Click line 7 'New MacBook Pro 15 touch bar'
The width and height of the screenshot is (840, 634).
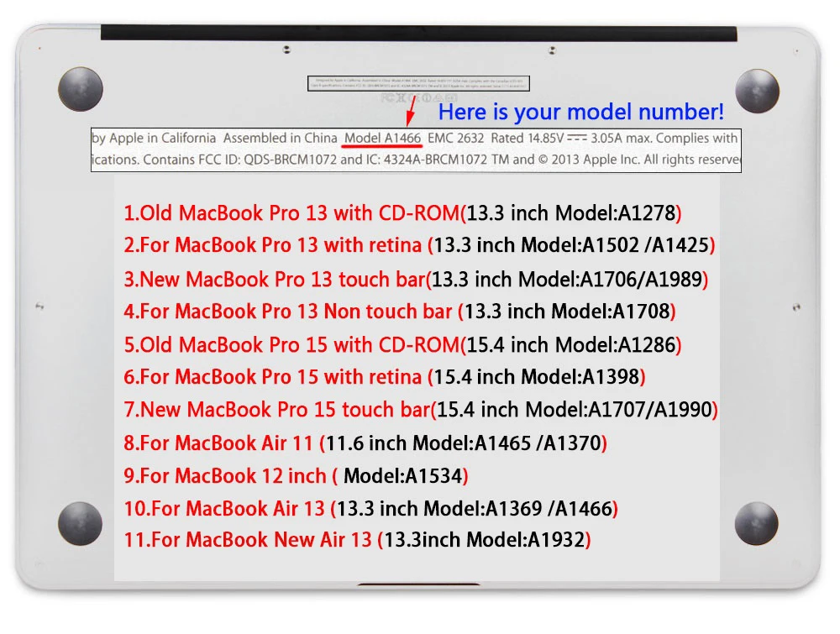(421, 410)
